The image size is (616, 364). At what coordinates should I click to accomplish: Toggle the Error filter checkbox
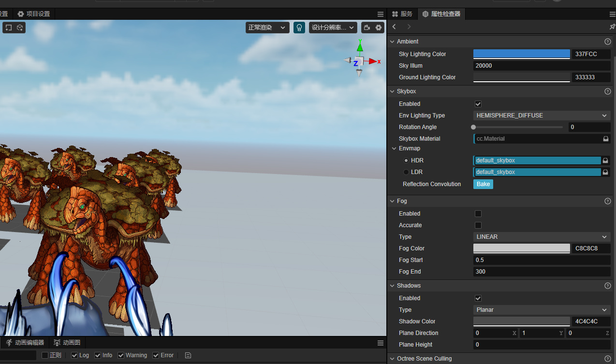coord(156,355)
